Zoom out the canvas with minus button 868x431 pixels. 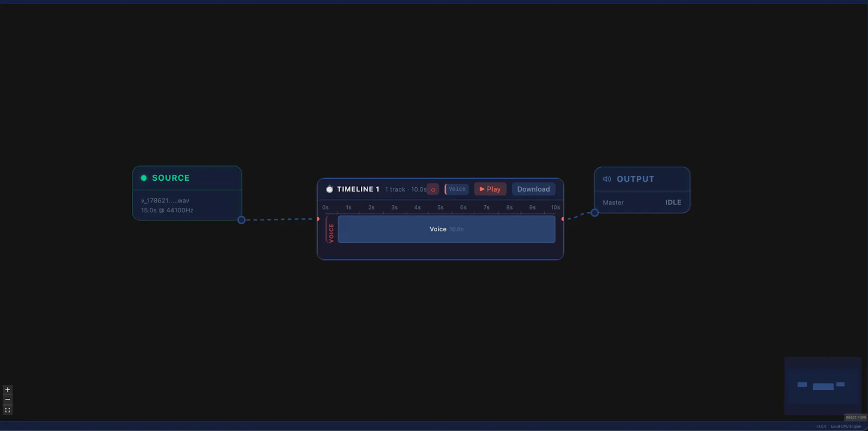click(x=8, y=400)
